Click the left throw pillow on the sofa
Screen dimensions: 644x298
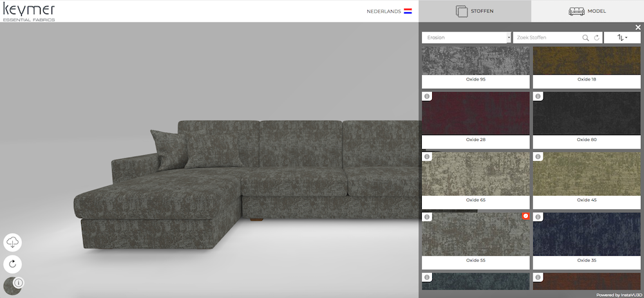click(x=168, y=150)
